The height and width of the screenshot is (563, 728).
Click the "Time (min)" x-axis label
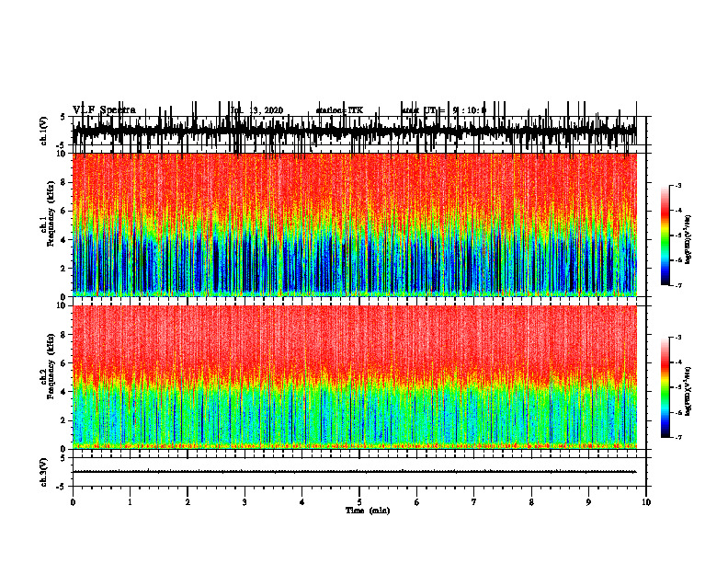[368, 511]
